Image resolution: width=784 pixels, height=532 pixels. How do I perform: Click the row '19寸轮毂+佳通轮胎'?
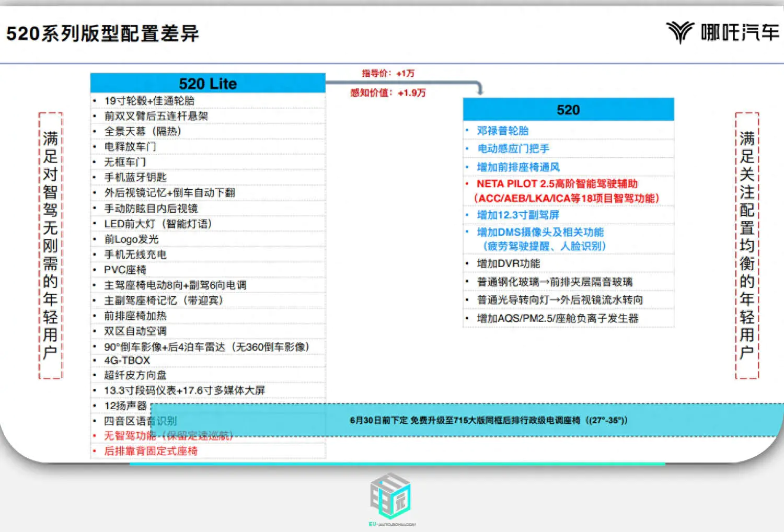tap(208, 101)
